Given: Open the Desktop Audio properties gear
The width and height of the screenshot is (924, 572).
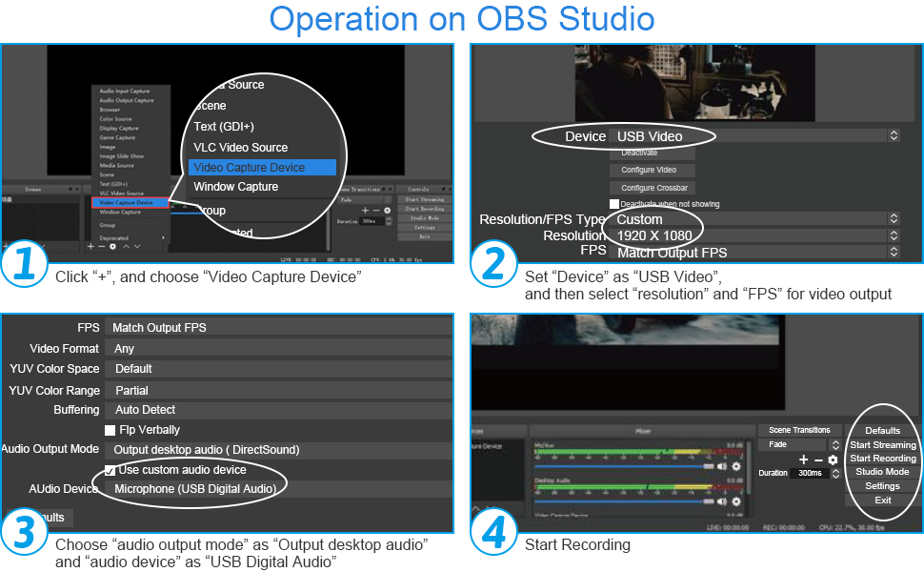Looking at the screenshot, I should point(736,501).
